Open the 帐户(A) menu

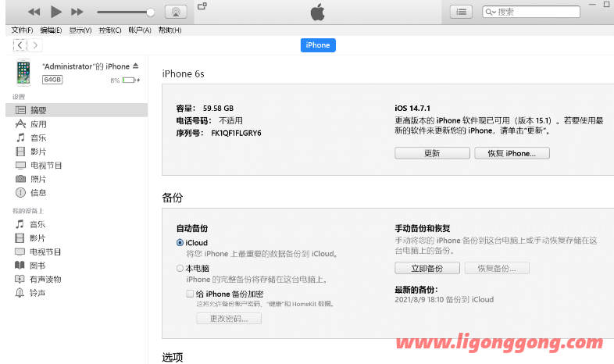click(140, 30)
